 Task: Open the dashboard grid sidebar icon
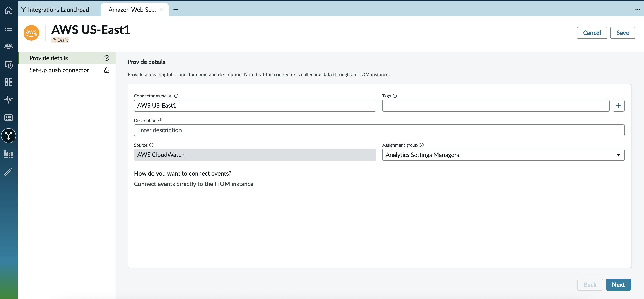[9, 82]
